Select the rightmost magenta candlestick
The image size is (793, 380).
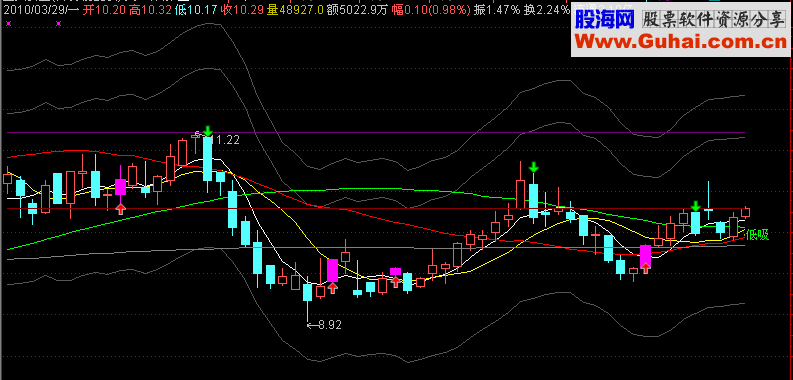coord(645,256)
